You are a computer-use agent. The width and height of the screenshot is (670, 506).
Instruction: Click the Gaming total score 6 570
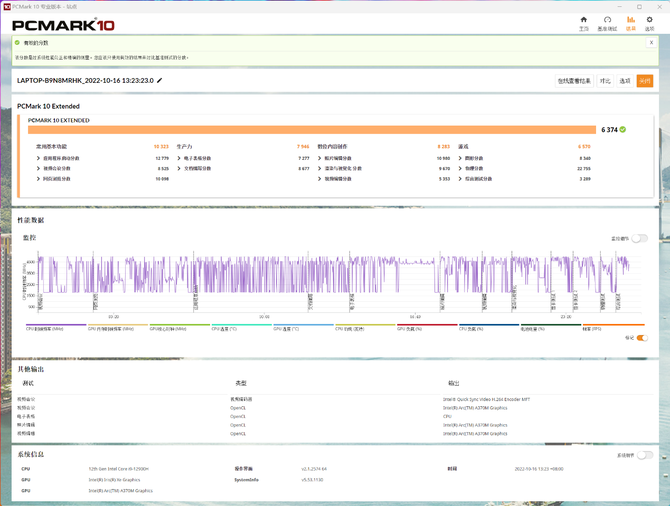584,147
